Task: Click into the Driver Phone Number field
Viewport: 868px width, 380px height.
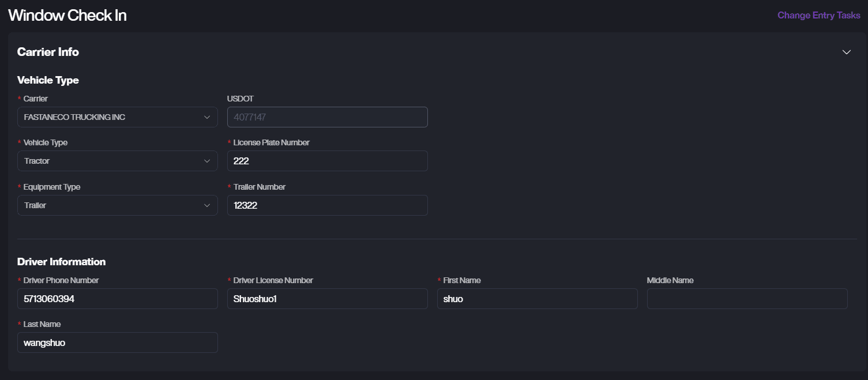Action: point(117,299)
